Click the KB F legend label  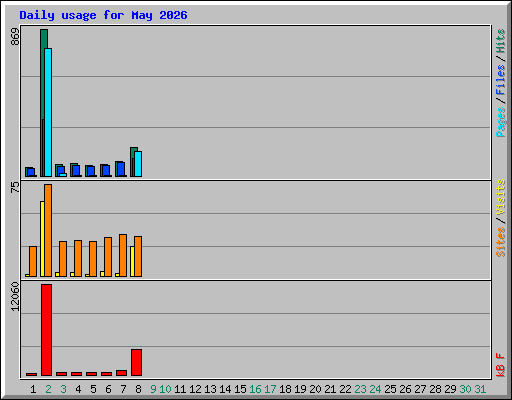[501, 365]
